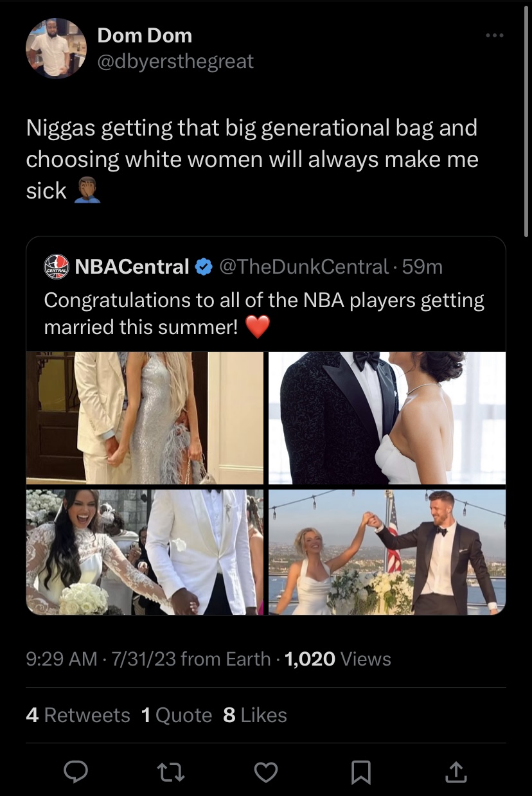Open the Dom Dom display name
532x796 pixels.
(145, 36)
